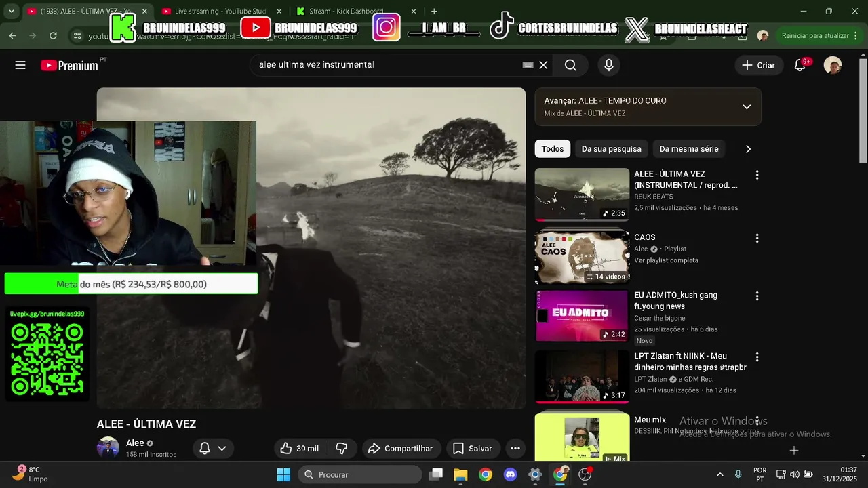The height and width of the screenshot is (488, 868).
Task: Open Windows Start menu
Action: point(283,474)
